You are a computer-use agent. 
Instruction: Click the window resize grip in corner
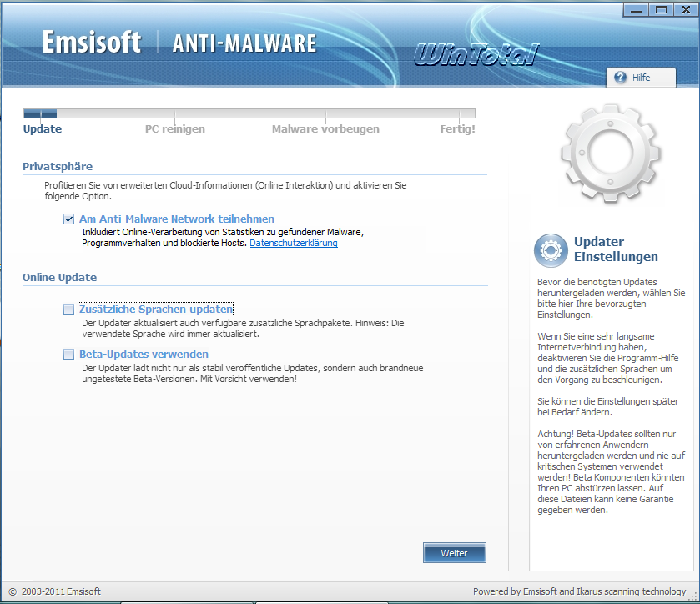[x=694, y=596]
